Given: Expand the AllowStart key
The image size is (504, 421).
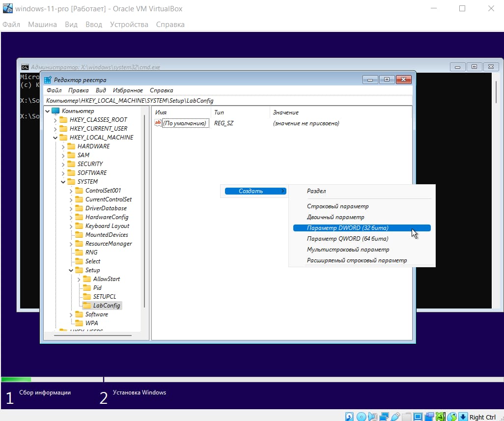Looking at the screenshot, I should 79,279.
